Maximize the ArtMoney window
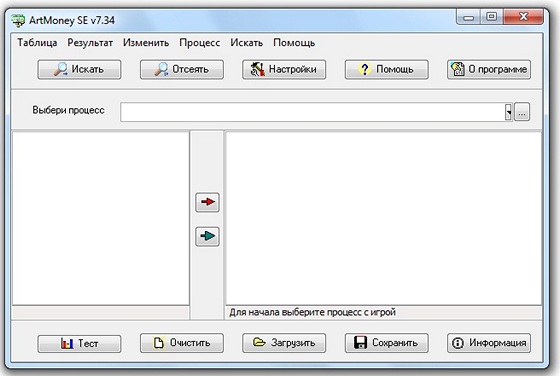 tap(491, 17)
